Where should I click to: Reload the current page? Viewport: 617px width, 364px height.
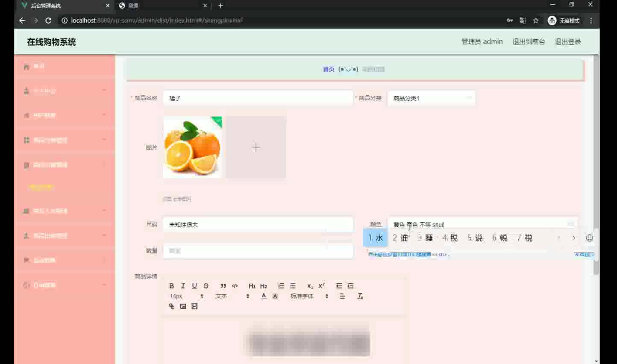pyautogui.click(x=48, y=20)
